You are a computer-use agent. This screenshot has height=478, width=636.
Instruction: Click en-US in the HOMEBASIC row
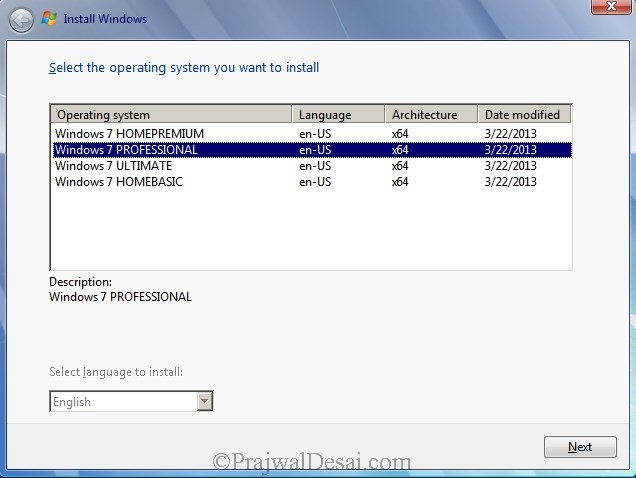coord(315,182)
